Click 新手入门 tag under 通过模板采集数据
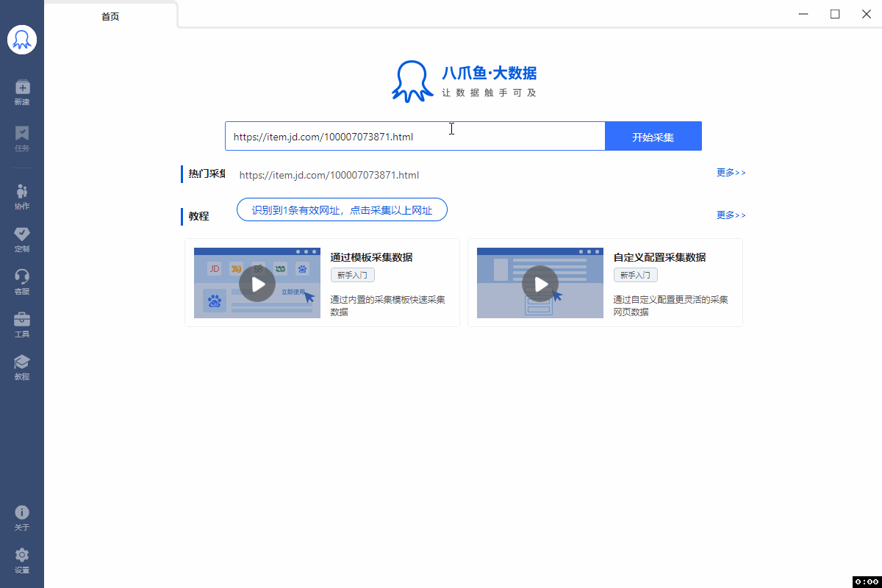The height and width of the screenshot is (588, 882). pos(353,275)
